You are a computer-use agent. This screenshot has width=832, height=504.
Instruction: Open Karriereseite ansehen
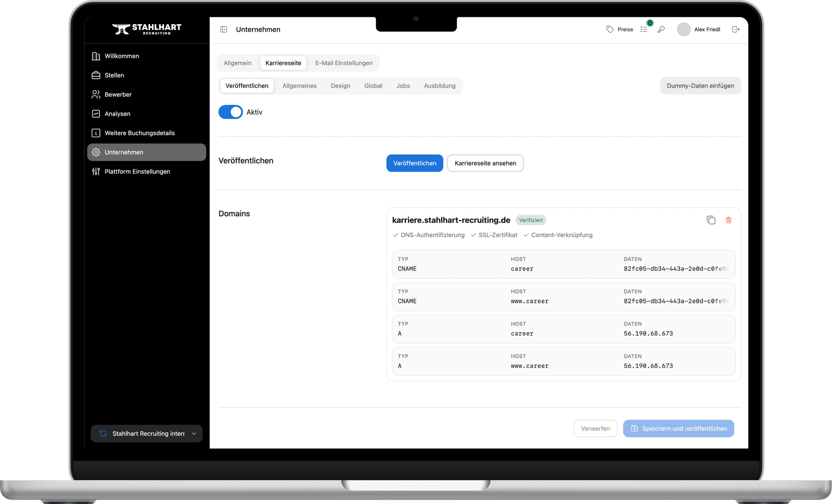pyautogui.click(x=485, y=163)
